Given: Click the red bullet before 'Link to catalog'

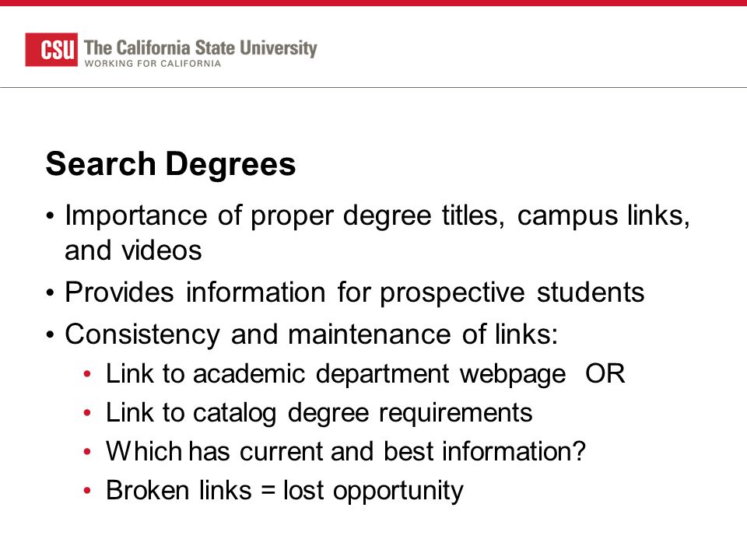Looking at the screenshot, I should [x=86, y=412].
